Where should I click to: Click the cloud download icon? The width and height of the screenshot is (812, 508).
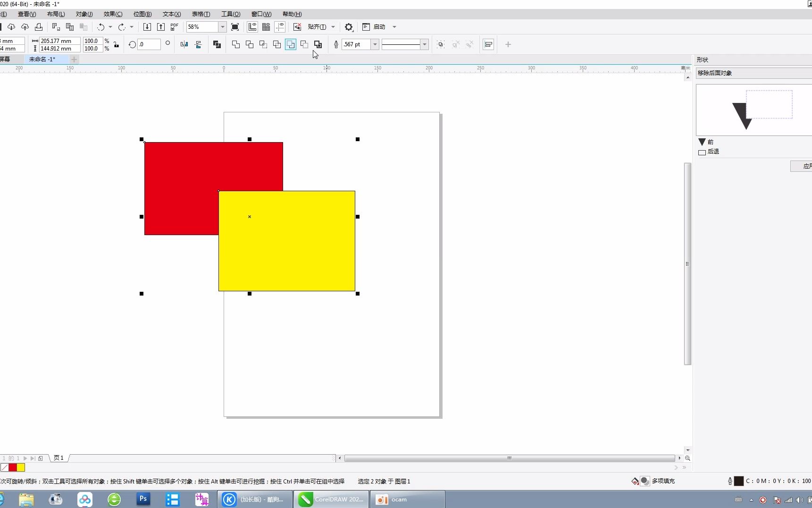coord(11,27)
